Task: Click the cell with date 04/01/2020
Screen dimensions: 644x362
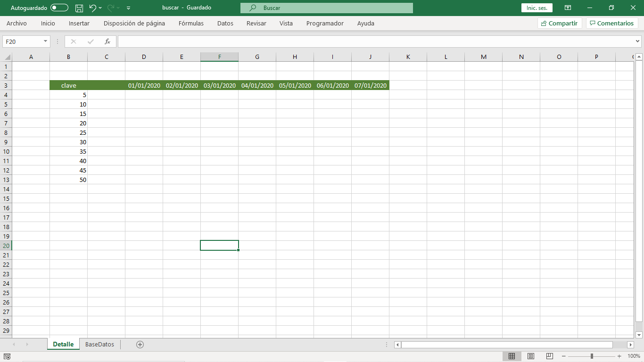Action: tap(257, 85)
